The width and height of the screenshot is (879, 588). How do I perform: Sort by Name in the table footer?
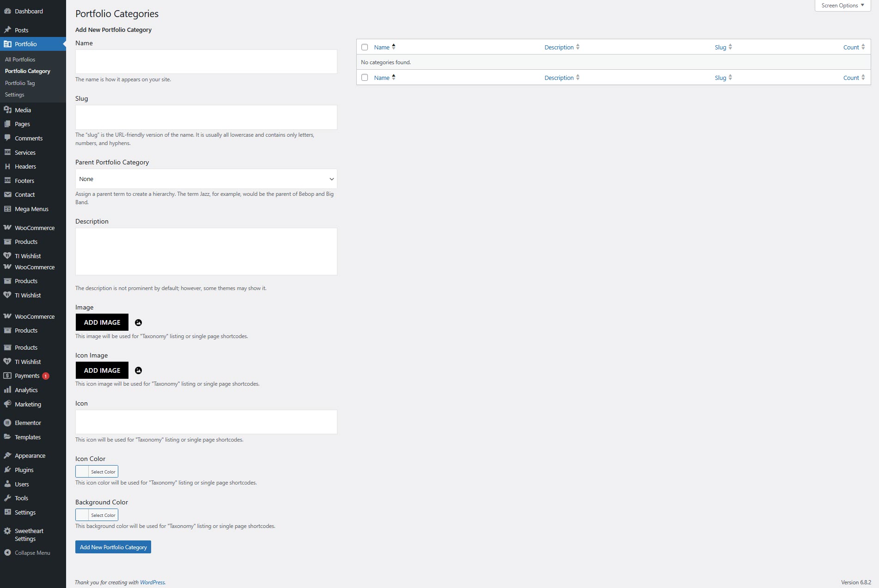(385, 78)
